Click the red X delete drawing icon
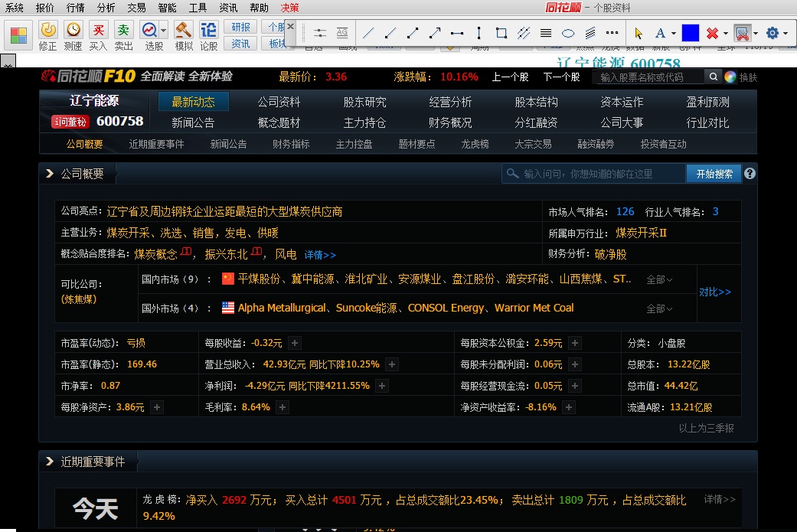 [x=712, y=34]
